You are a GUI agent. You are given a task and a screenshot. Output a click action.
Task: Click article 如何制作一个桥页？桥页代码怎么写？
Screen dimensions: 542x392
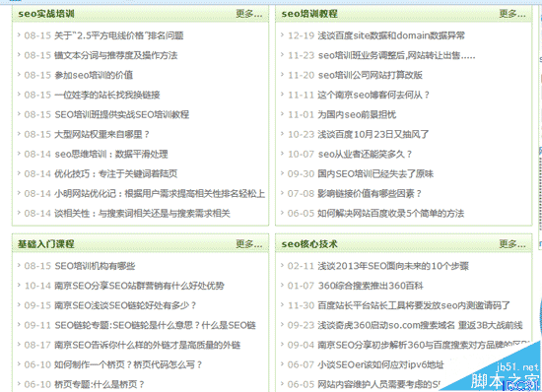coord(128,364)
